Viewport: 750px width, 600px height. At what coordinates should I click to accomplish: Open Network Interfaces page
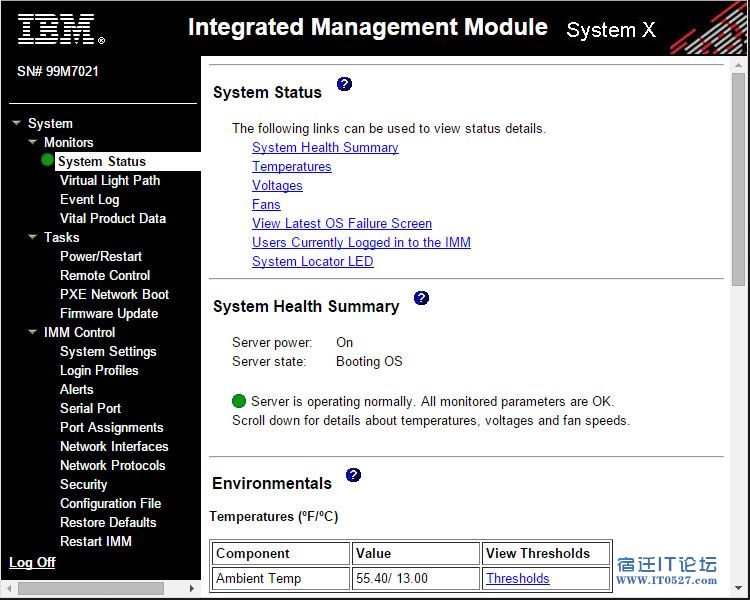click(114, 446)
